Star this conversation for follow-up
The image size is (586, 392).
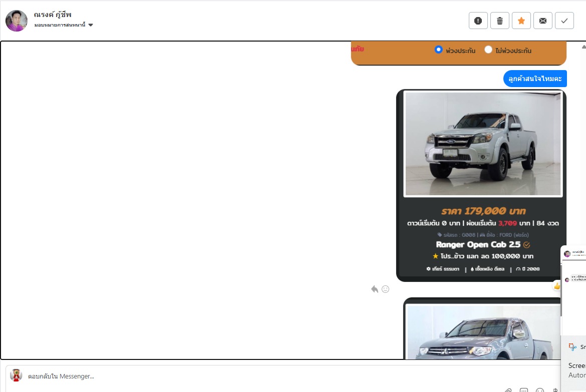coord(521,21)
